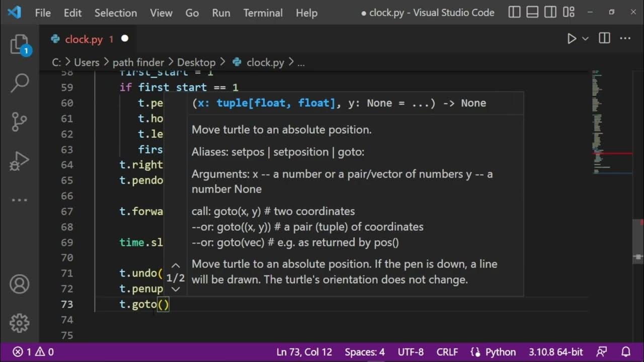Open the Terminal menu
This screenshot has height=362, width=644.
click(263, 13)
